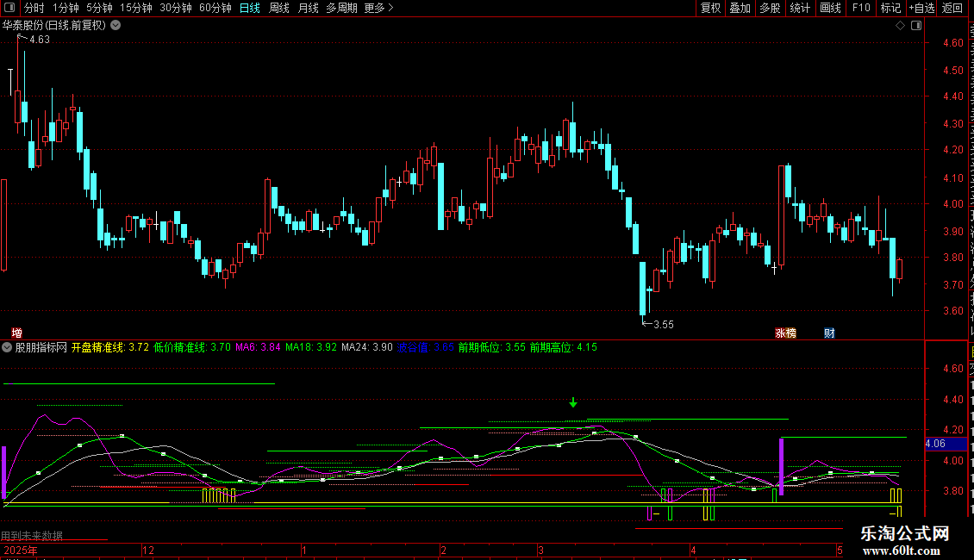Screen dimensions: 974x560
Task: Click the 返回 back button
Action: 952,8
